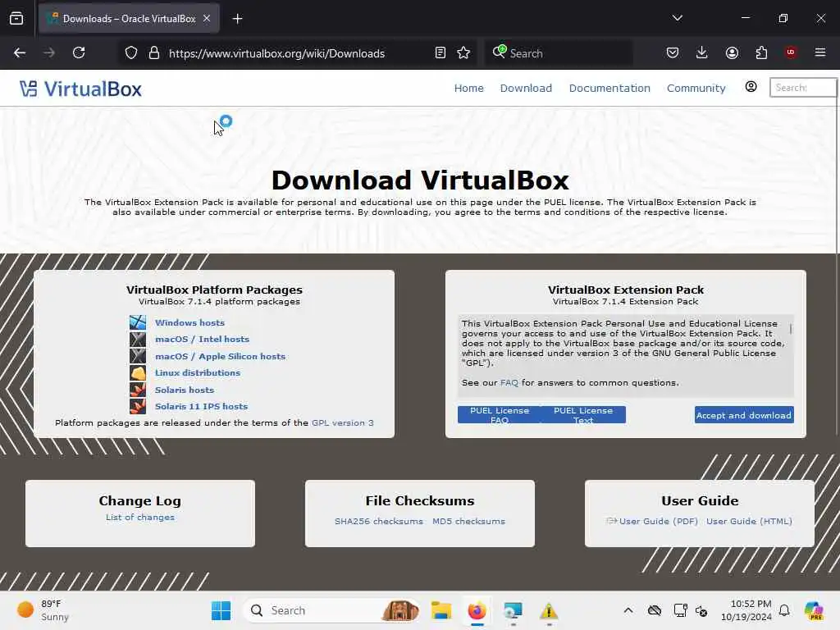Click the macOS / Intel hosts icon
This screenshot has height=630, width=840.
138,339
